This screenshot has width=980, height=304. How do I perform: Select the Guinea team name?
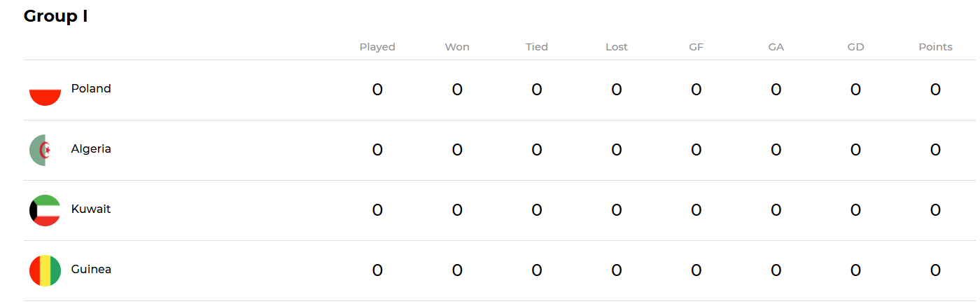[91, 270]
